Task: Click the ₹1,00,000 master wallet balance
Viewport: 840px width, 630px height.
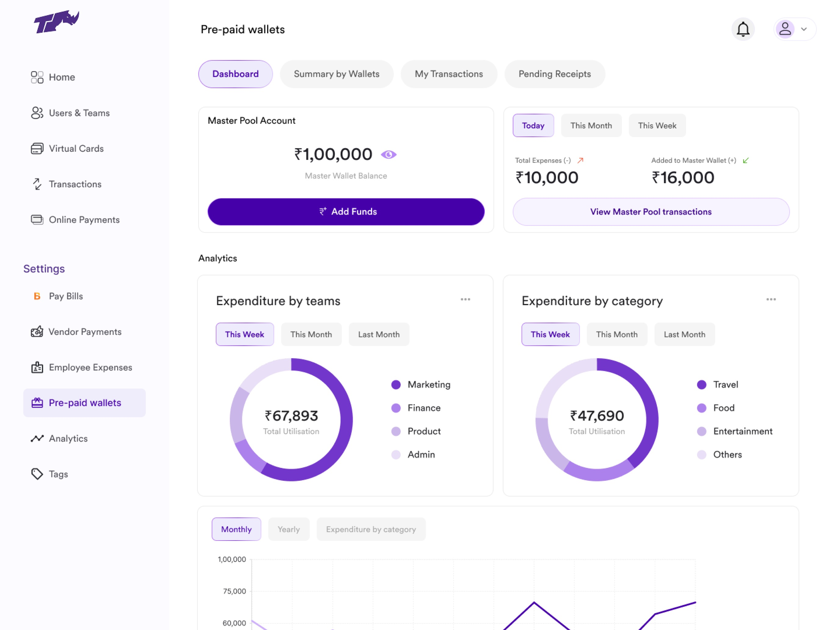Action: [333, 154]
